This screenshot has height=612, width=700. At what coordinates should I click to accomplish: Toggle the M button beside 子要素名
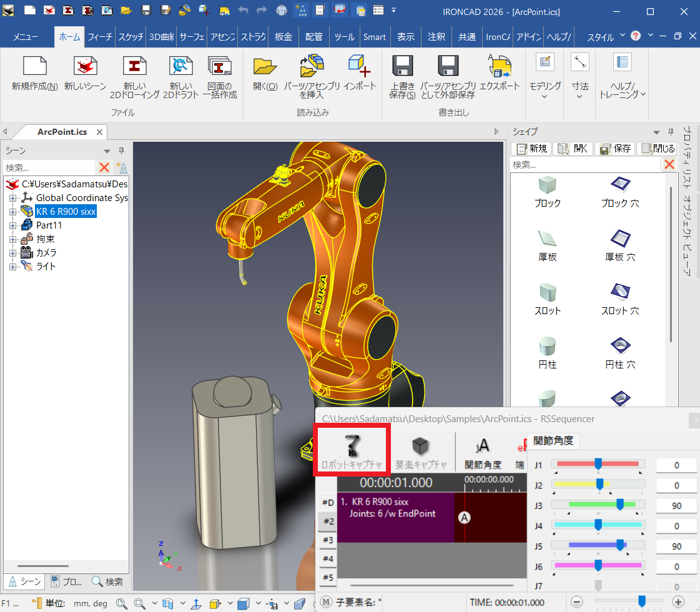click(327, 602)
